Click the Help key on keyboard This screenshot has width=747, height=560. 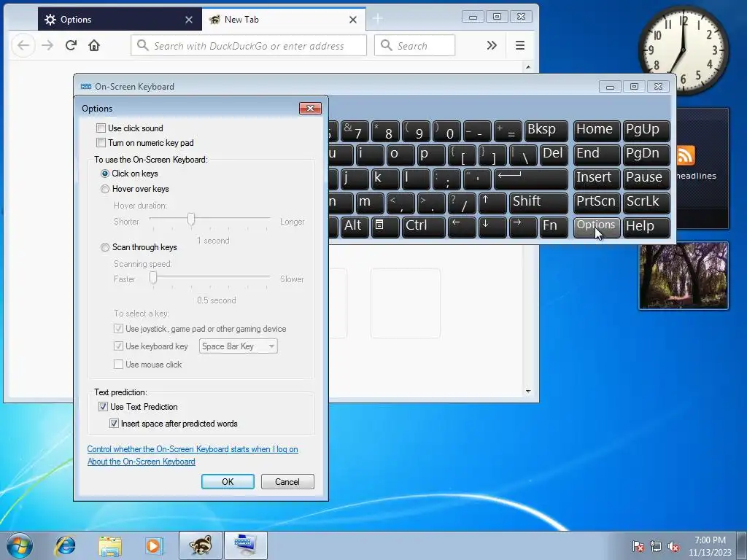[x=646, y=227]
